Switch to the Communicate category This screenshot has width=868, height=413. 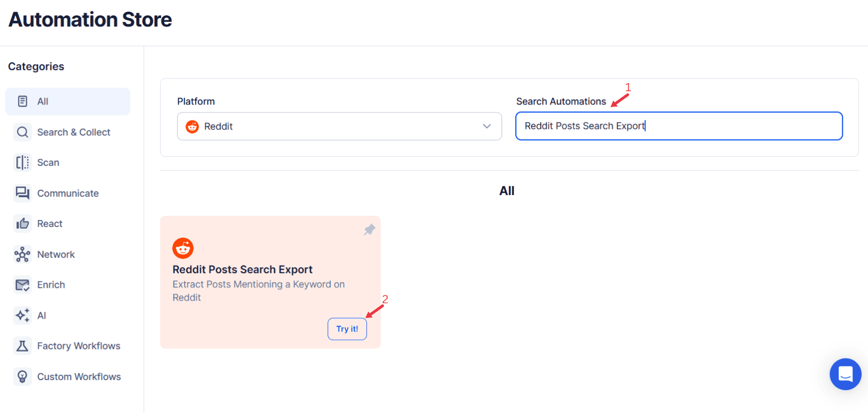click(x=67, y=193)
